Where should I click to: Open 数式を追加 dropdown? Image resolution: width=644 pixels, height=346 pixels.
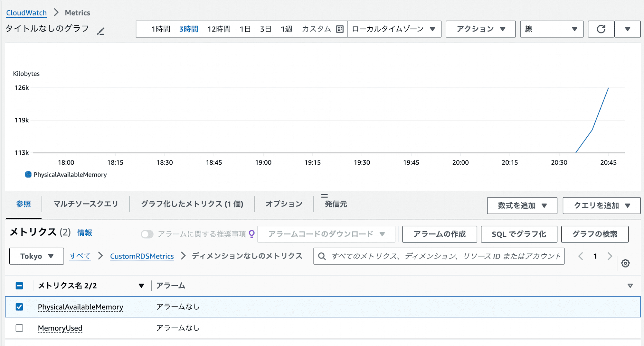click(x=522, y=205)
